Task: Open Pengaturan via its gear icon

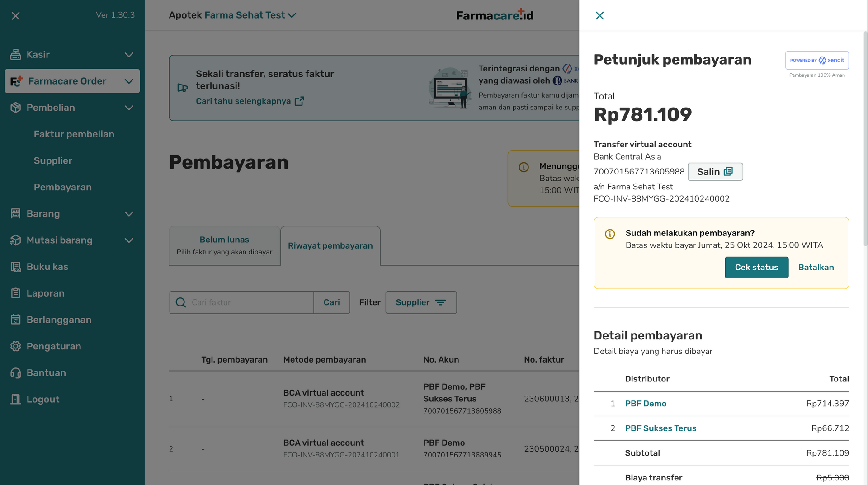Action: coord(15,346)
